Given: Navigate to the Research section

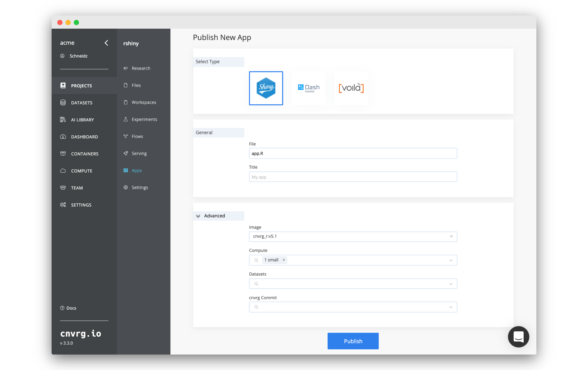Looking at the screenshot, I should click(141, 68).
